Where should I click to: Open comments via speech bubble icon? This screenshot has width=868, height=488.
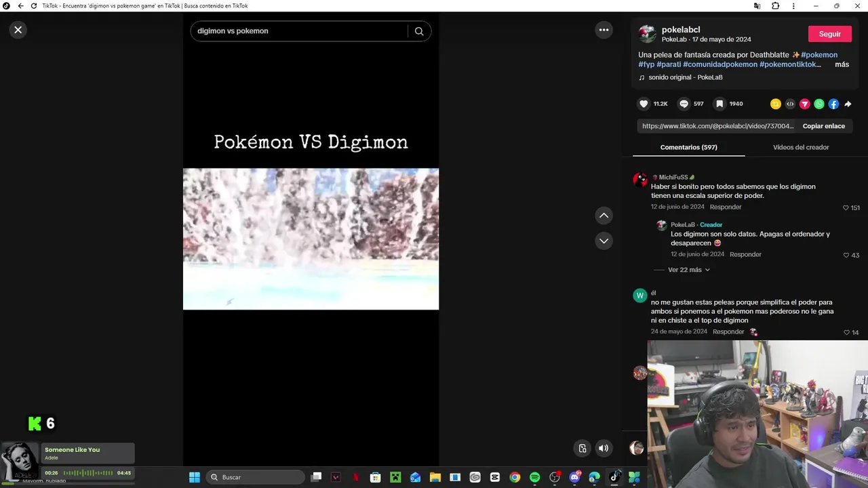point(684,104)
